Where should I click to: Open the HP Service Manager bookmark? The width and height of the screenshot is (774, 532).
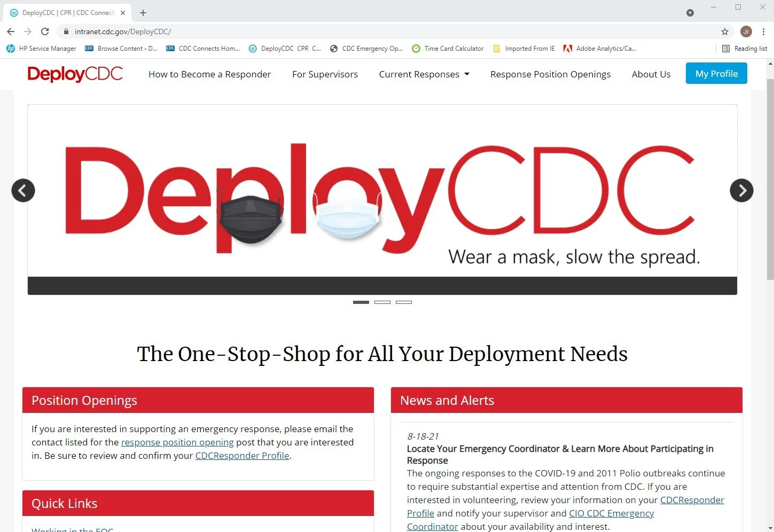click(42, 49)
